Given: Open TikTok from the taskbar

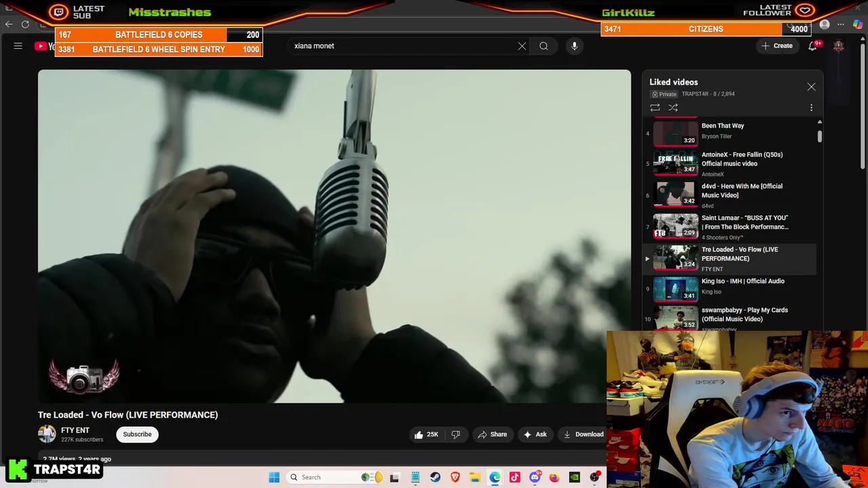Looking at the screenshot, I should tap(515, 477).
